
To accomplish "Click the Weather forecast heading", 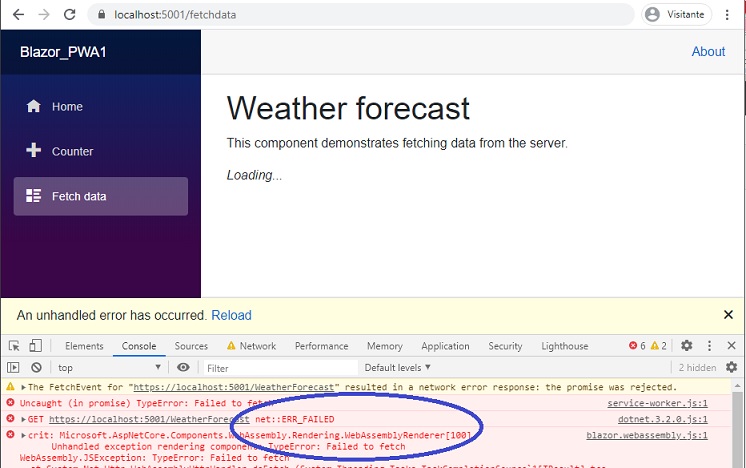I will [348, 108].
